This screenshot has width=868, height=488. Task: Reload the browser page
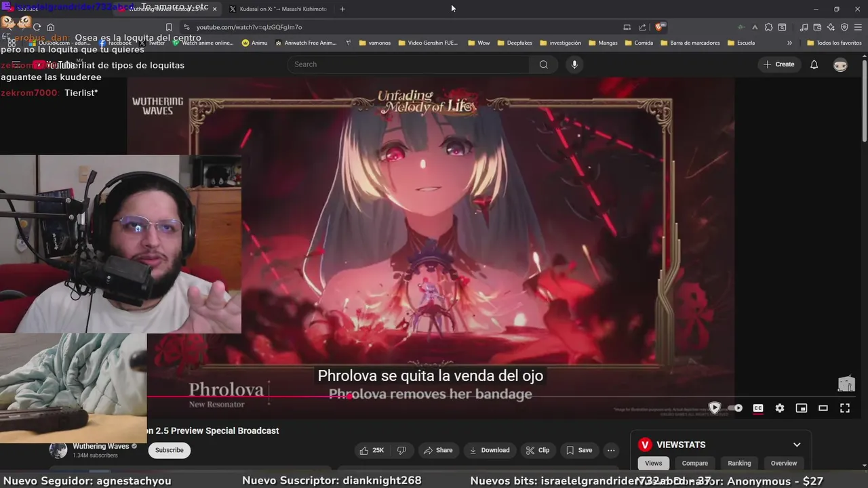(37, 27)
